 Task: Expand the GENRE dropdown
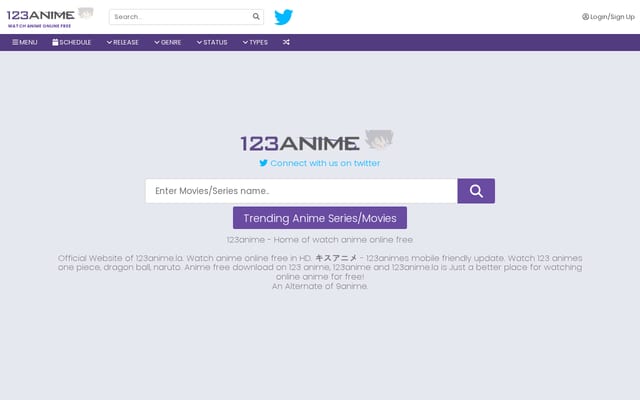tap(168, 42)
